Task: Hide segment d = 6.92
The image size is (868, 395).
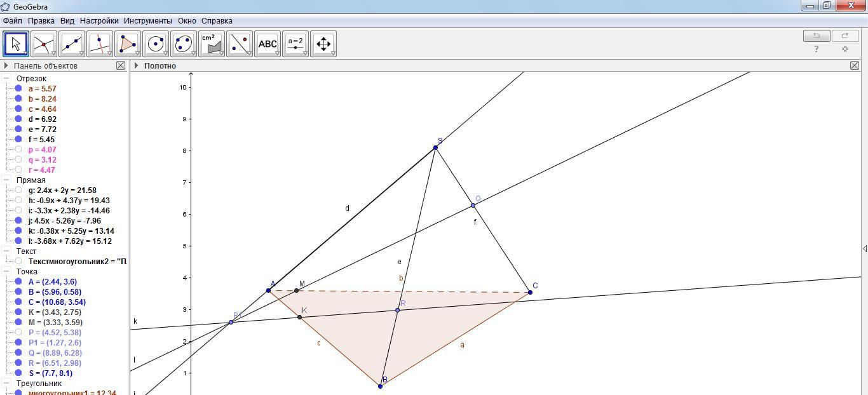Action: tap(18, 119)
